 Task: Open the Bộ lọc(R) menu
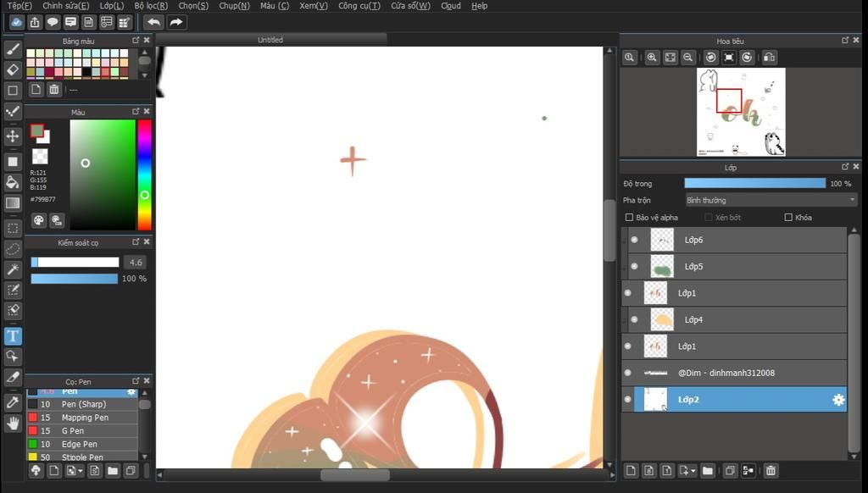151,6
